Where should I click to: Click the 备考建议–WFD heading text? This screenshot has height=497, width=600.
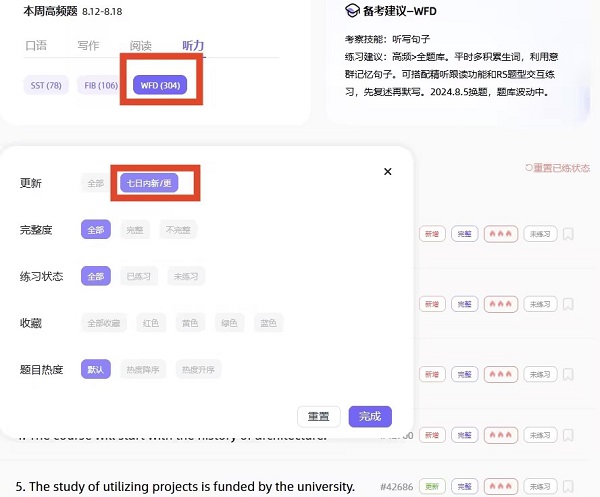[399, 11]
